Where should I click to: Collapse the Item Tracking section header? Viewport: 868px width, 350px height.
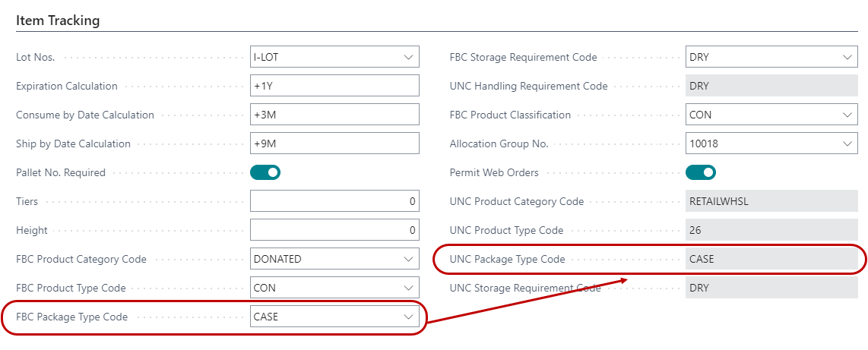(58, 20)
